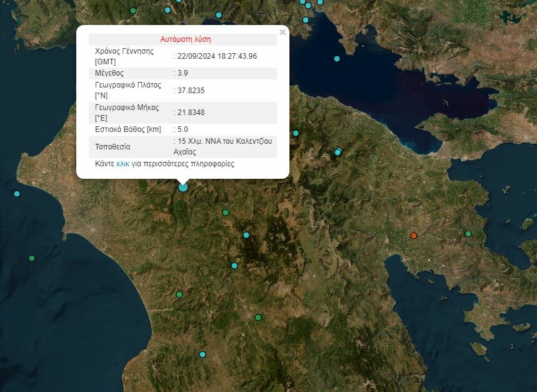Select the large cyan epicenter marker below popup
The image size is (537, 392).
pyautogui.click(x=183, y=187)
